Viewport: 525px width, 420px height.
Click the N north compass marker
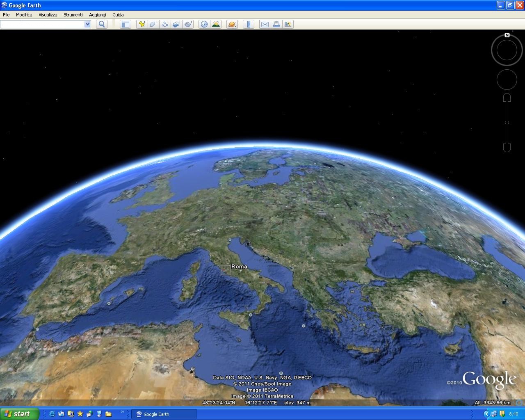pos(507,35)
